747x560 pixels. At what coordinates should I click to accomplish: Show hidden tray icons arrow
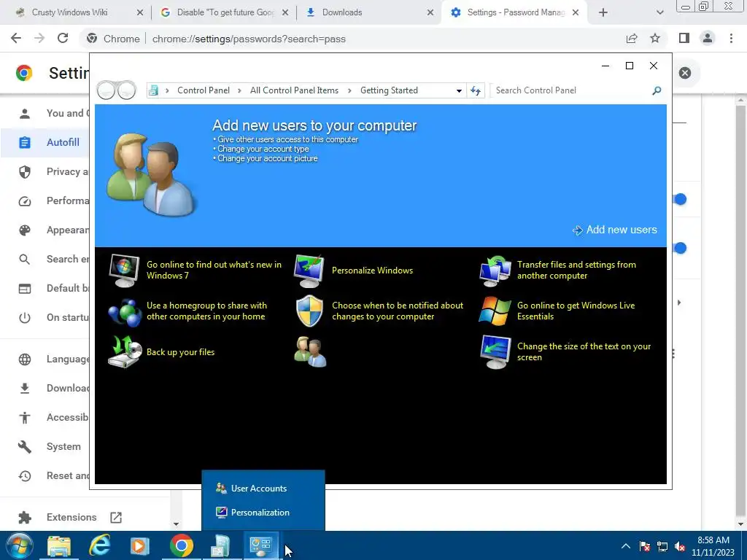(x=625, y=546)
